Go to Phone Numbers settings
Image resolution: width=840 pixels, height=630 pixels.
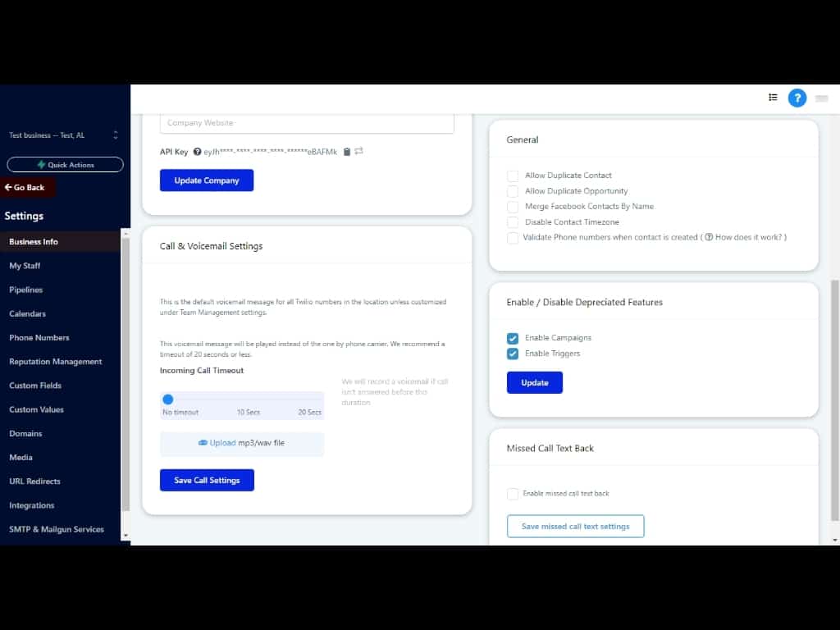[39, 338]
